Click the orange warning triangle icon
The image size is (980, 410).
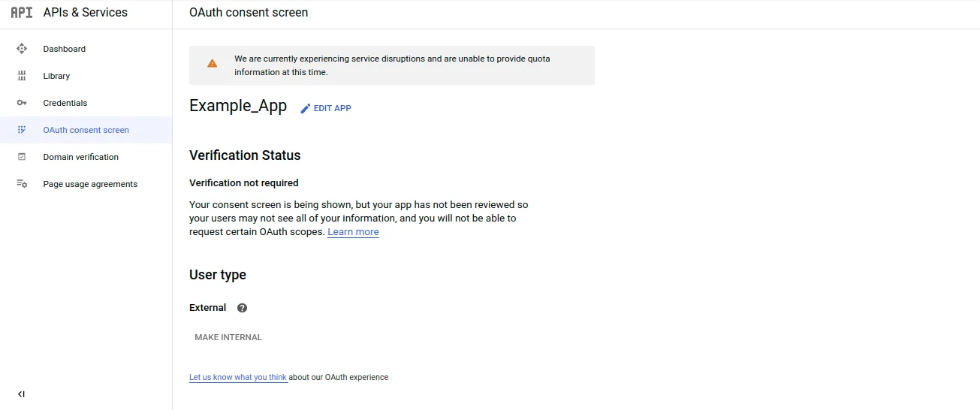pyautogui.click(x=213, y=64)
